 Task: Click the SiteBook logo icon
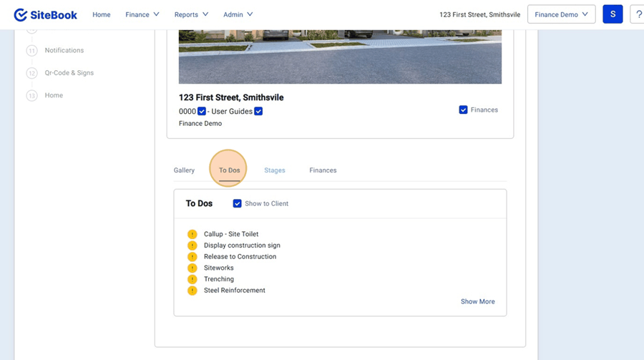coord(21,14)
